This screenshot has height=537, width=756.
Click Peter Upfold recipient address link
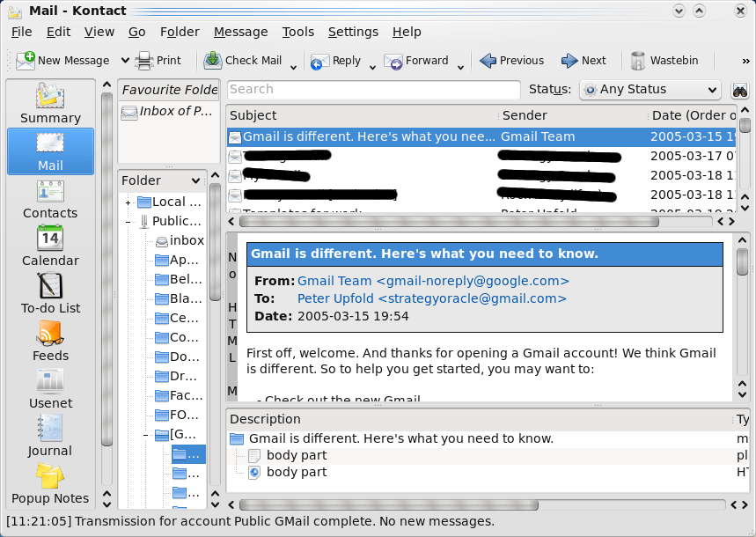pos(431,298)
